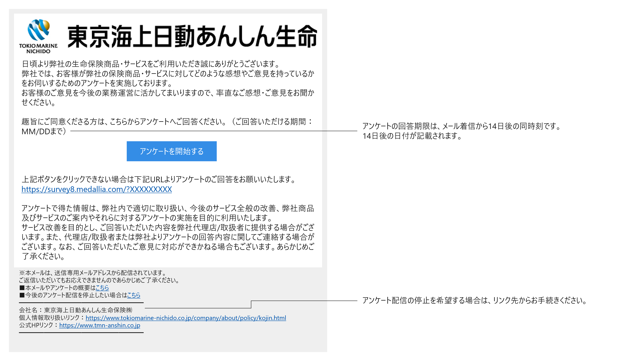Open the 個人情報取り扱い kojin.html policy link
Viewport: 644px width, 361px height.
pyautogui.click(x=186, y=318)
